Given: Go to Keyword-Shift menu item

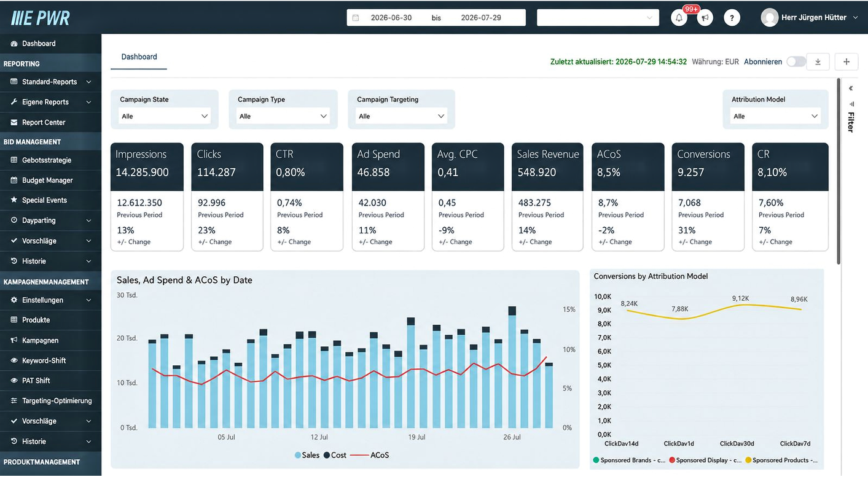Looking at the screenshot, I should point(50,360).
